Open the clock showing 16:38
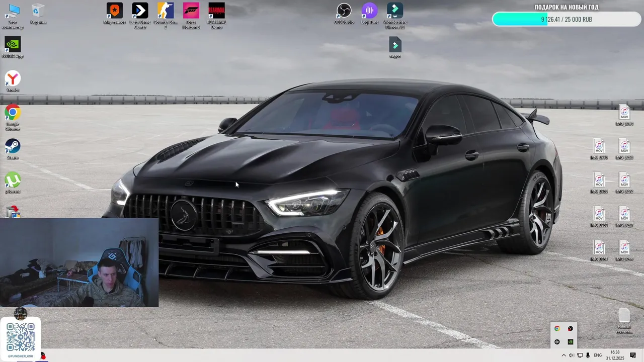This screenshot has width=644, height=362. coord(615,355)
